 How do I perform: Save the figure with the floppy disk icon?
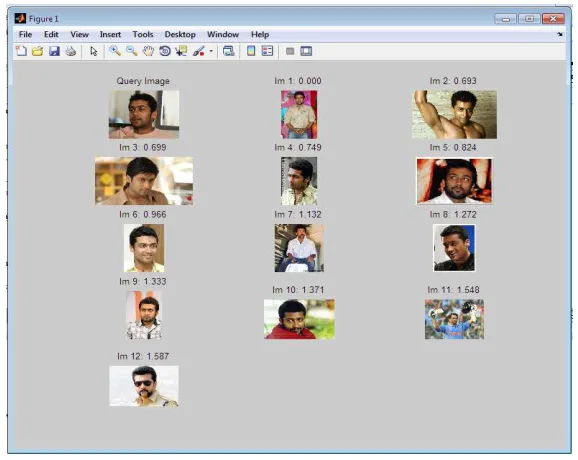point(54,51)
